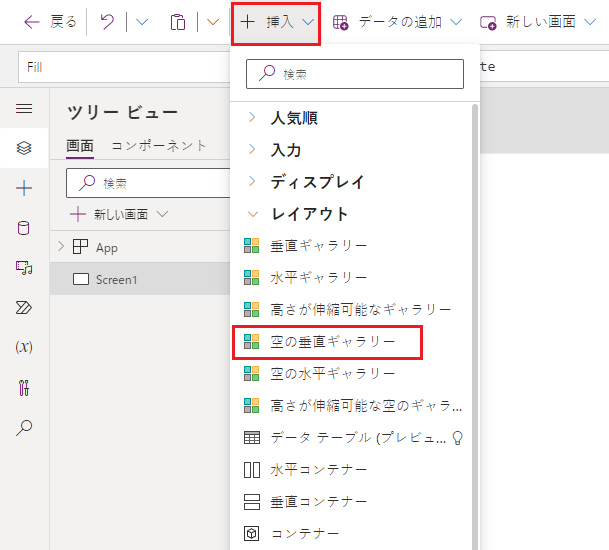
Task: Expand the App tree node
Action: pyautogui.click(x=62, y=247)
